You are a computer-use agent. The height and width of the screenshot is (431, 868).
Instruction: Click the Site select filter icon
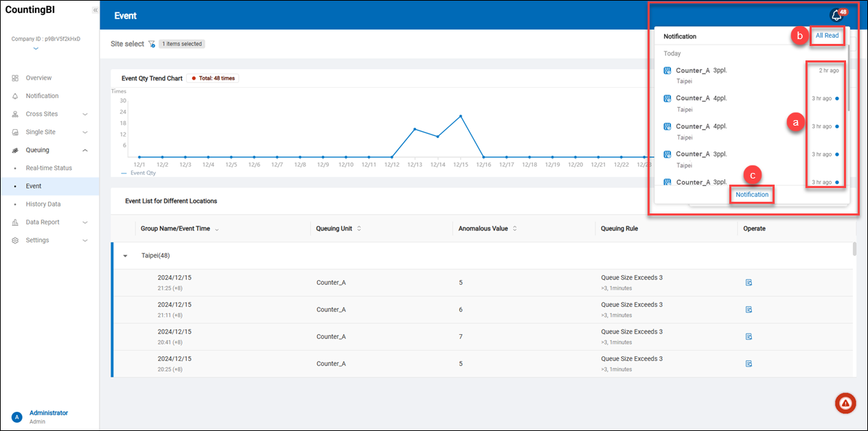[152, 44]
